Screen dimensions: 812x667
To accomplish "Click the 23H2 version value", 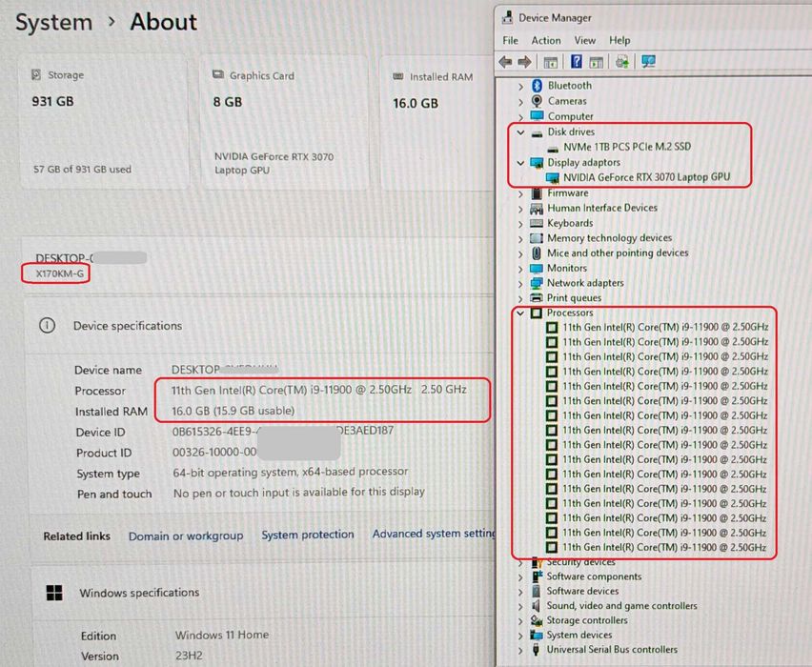I will point(189,656).
